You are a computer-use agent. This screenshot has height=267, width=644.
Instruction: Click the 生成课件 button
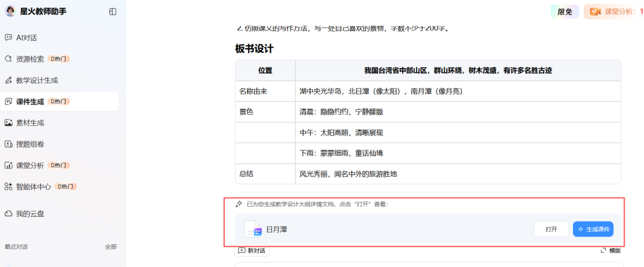tap(593, 229)
